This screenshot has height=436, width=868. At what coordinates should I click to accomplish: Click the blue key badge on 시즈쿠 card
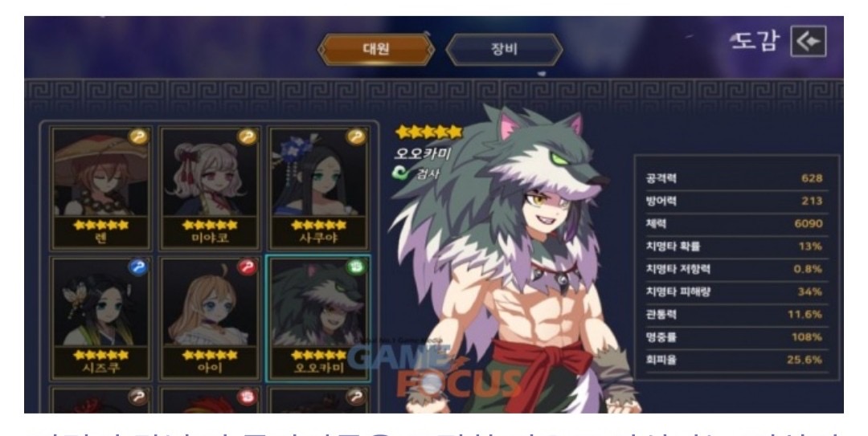coord(138,268)
